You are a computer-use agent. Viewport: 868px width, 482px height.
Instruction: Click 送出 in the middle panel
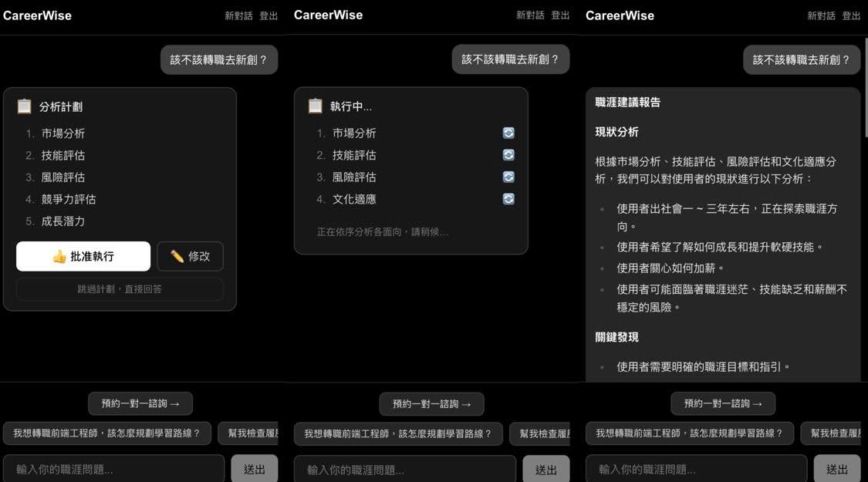point(545,469)
